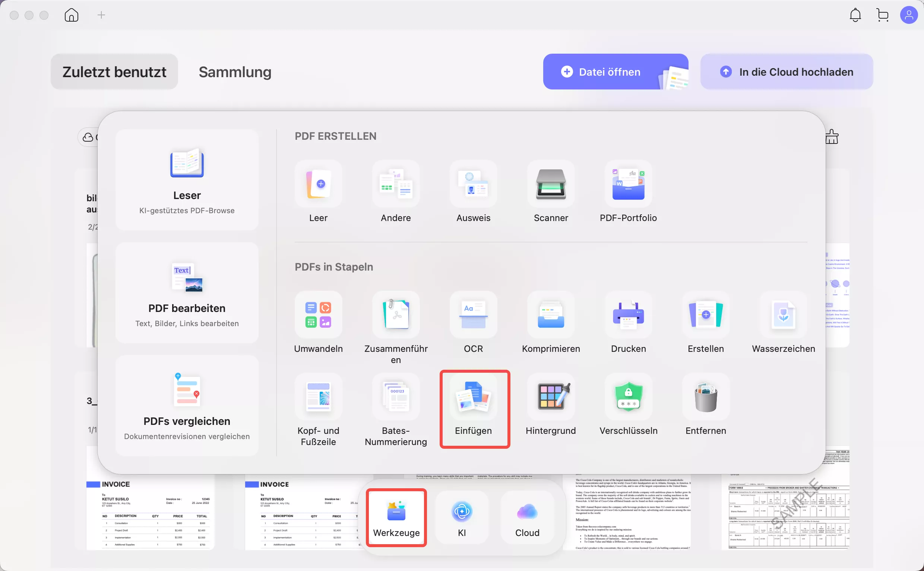Viewport: 924px width, 571px height.
Task: Switch to Sammlung tab
Action: pyautogui.click(x=235, y=72)
